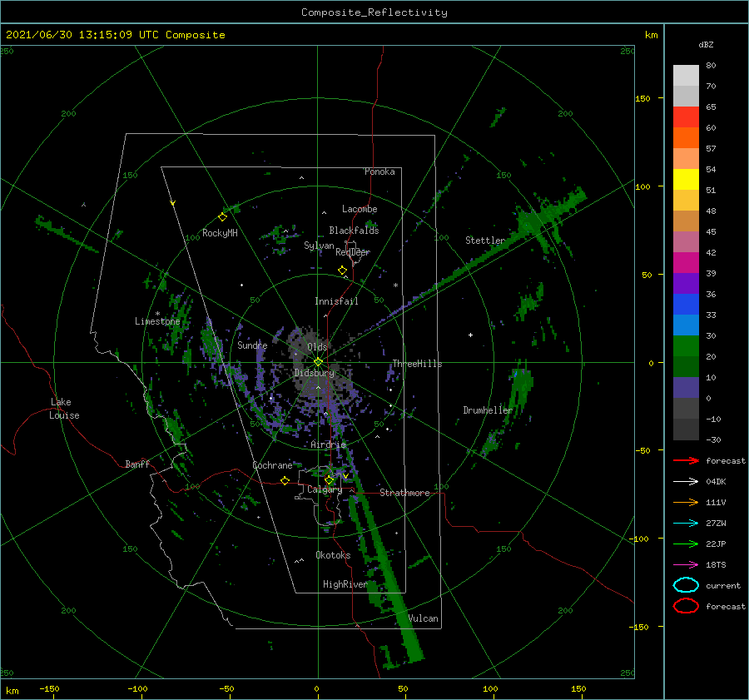This screenshot has width=749, height=700.
Task: Click the Lake Louise label
Action: click(64, 409)
